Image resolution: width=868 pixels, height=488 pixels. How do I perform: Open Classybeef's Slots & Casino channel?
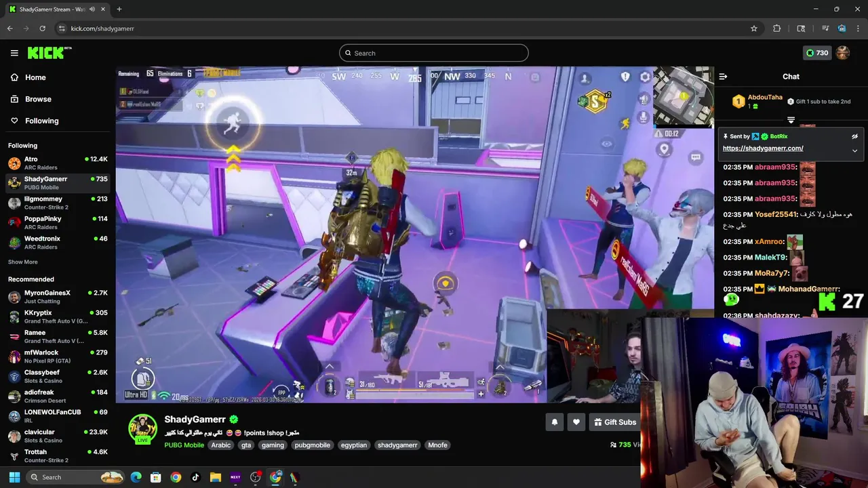coord(58,376)
